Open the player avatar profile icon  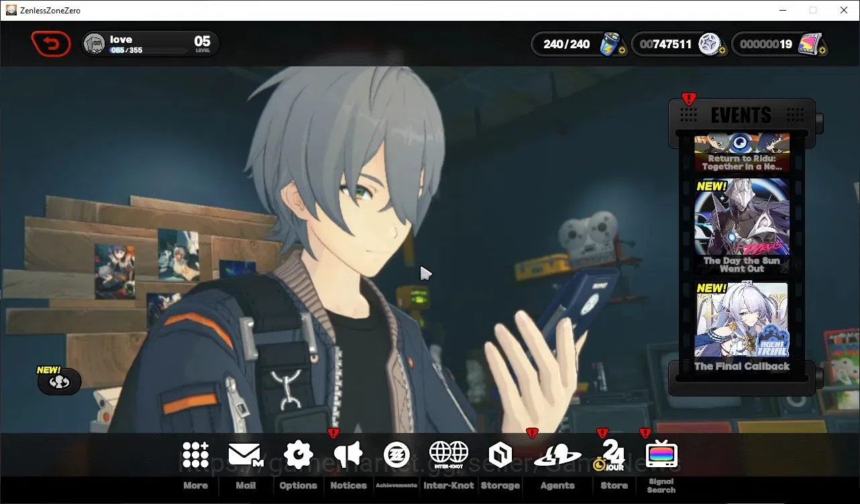95,44
